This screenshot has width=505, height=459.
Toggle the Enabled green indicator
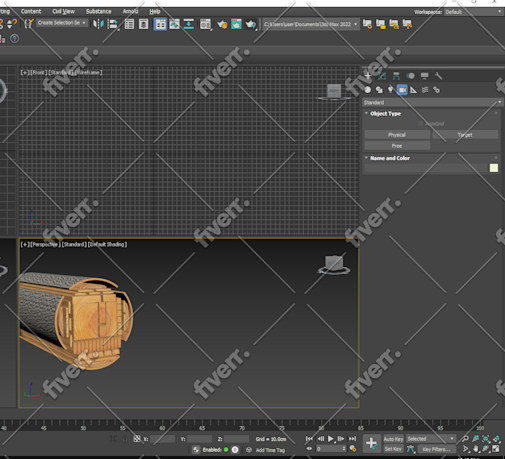click(x=226, y=450)
